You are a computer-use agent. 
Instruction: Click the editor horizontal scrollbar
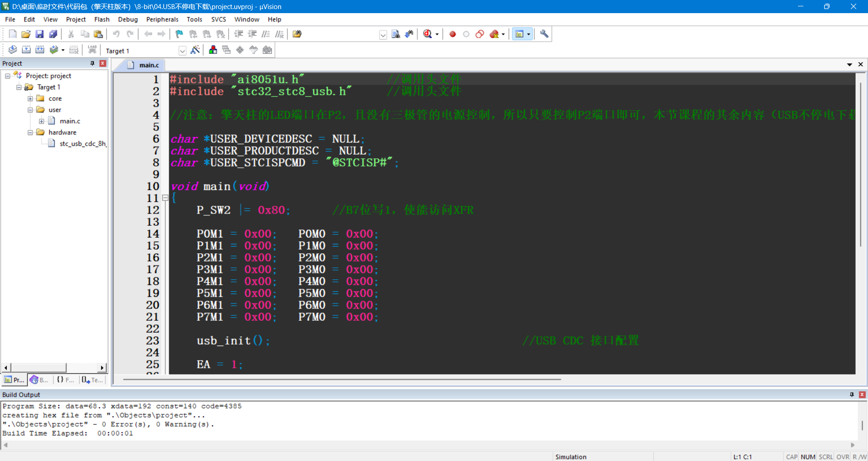(342, 380)
